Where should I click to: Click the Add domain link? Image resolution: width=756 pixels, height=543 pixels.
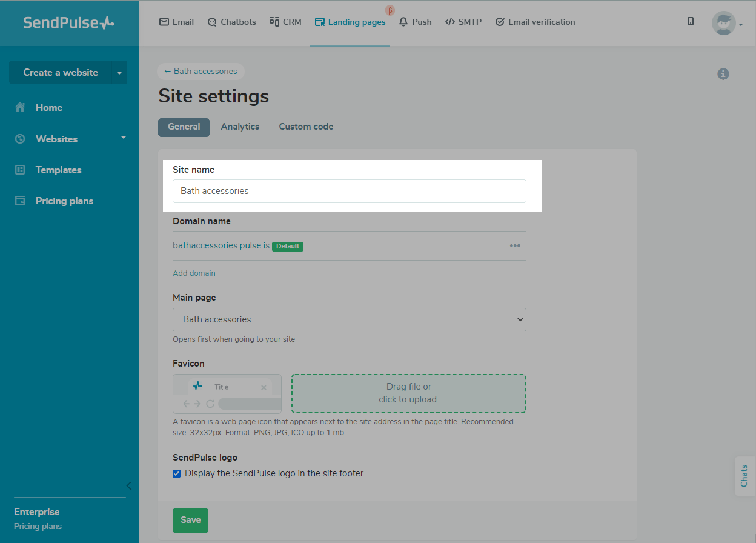click(194, 273)
